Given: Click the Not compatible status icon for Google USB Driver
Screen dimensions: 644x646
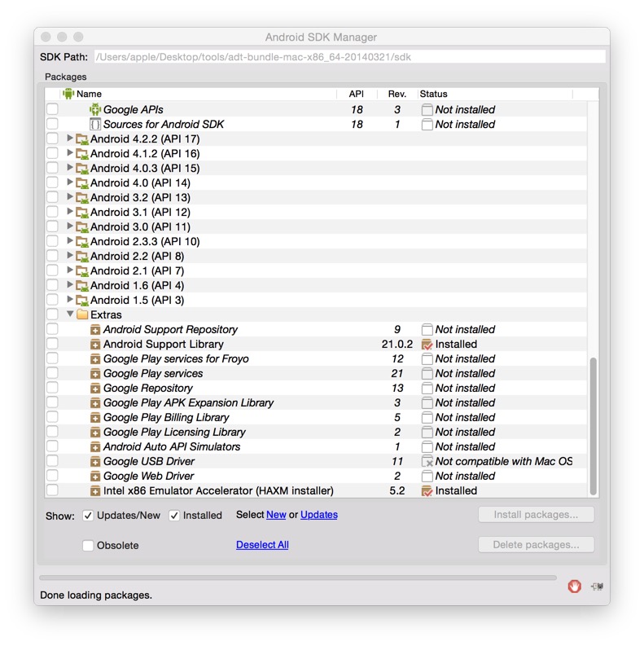Looking at the screenshot, I should point(427,461).
